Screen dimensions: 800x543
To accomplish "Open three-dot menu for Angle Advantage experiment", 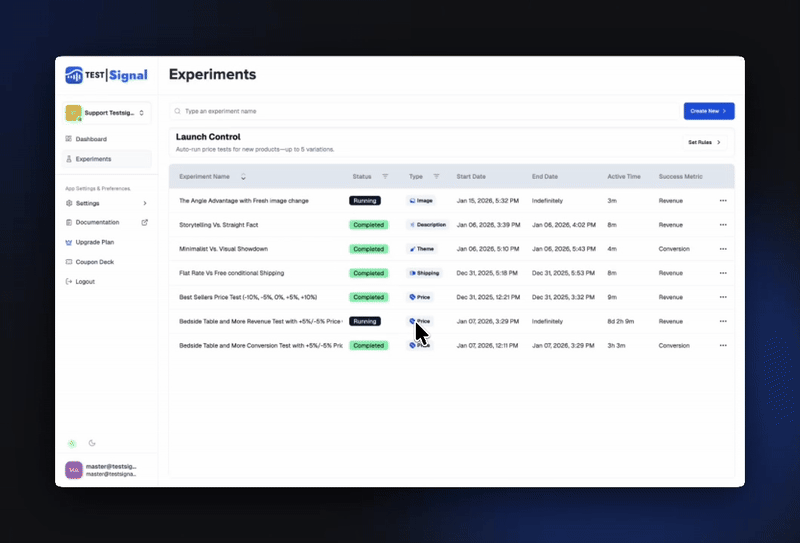I will click(x=722, y=201).
